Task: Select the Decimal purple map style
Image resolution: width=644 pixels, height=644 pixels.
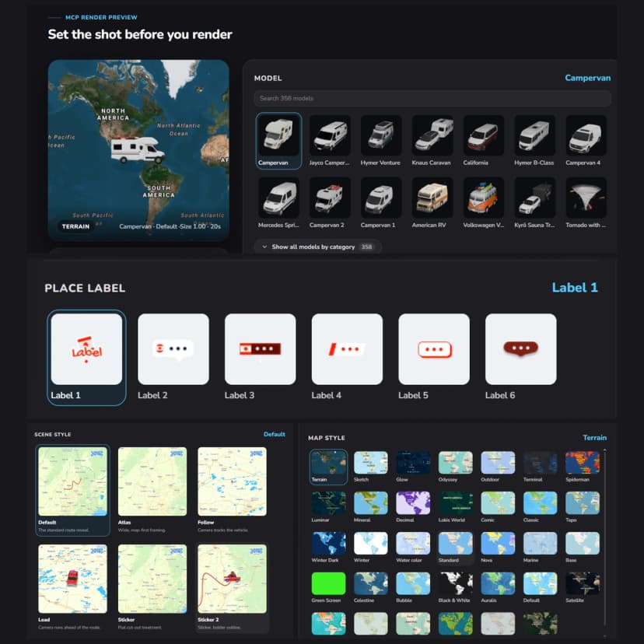Action: click(x=413, y=502)
